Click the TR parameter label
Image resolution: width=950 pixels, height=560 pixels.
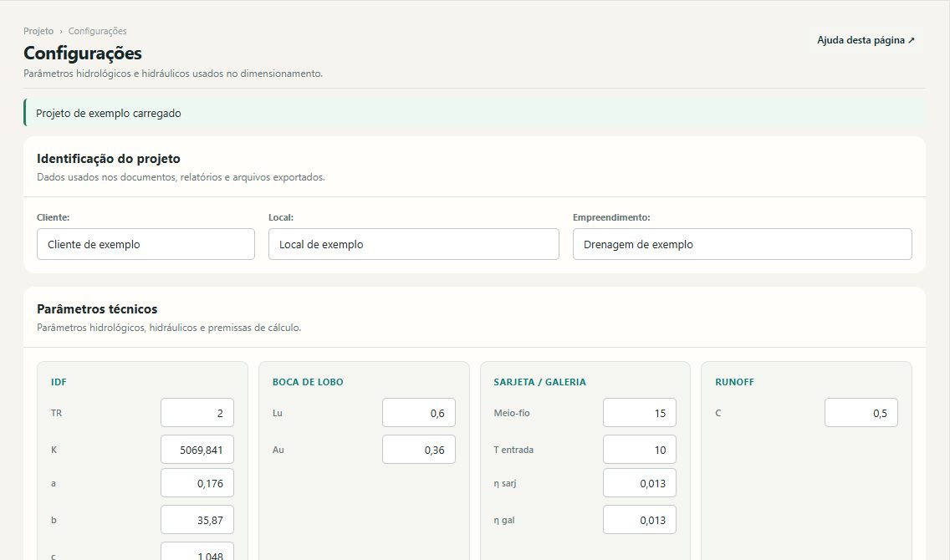[56, 413]
